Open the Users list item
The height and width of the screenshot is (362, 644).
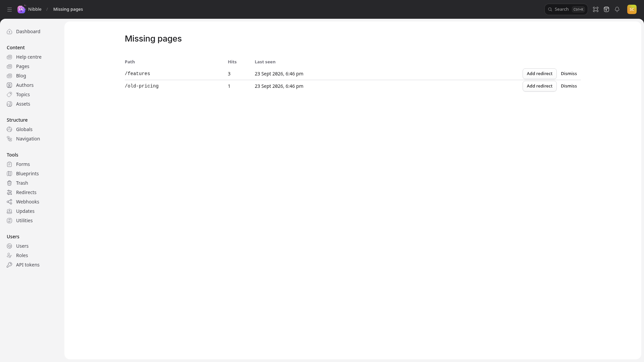click(22, 246)
